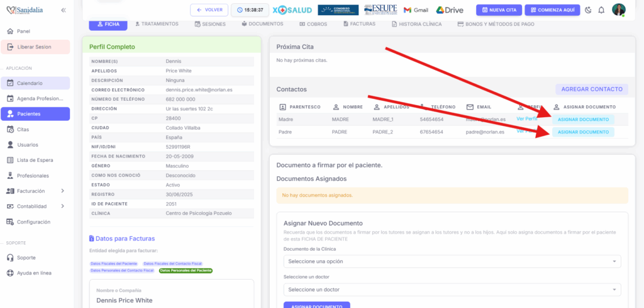The width and height of the screenshot is (644, 308).
Task: Click Asignar Documento for Madre contact
Action: (583, 119)
